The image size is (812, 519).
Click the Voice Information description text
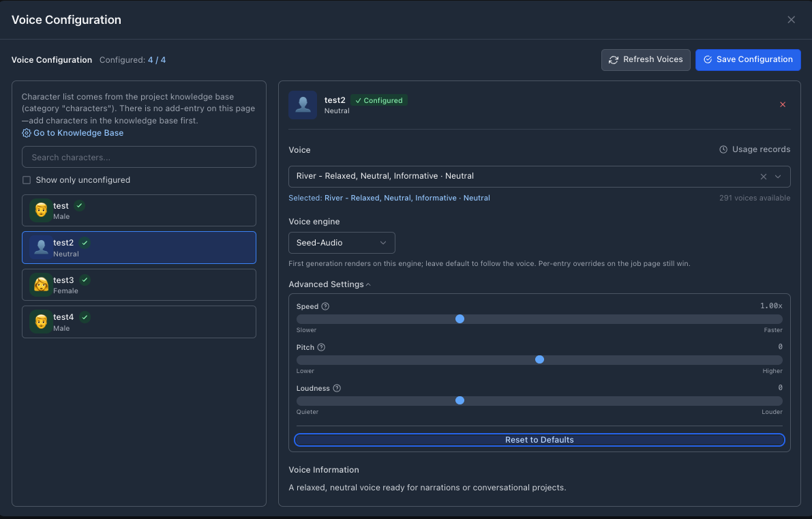click(x=427, y=488)
